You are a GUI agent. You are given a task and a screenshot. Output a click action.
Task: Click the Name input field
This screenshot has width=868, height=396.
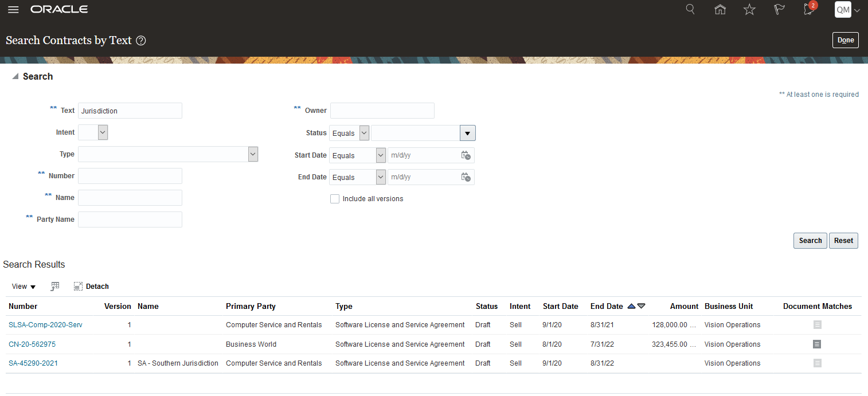pos(130,198)
